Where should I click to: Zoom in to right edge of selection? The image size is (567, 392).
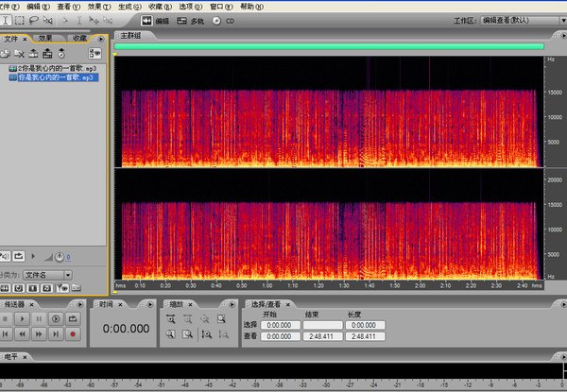(188, 334)
